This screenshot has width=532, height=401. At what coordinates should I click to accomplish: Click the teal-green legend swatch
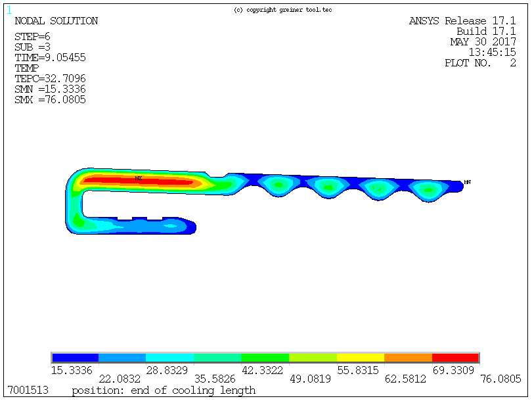(x=217, y=358)
